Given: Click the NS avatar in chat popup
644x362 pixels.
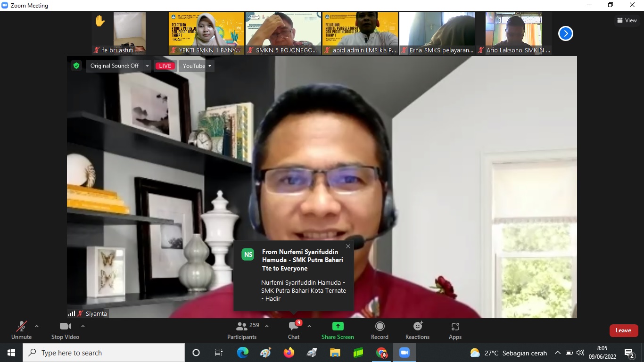Looking at the screenshot, I should tap(248, 255).
